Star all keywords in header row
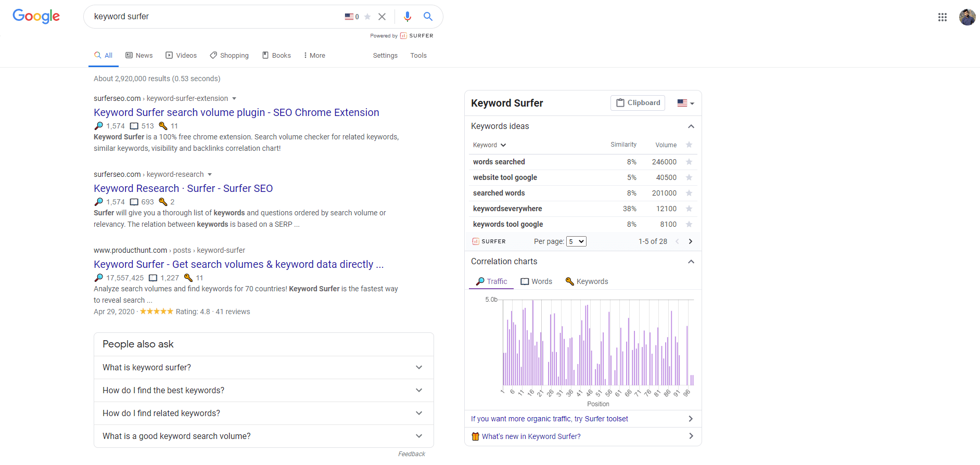Image resolution: width=980 pixels, height=465 pixels. [x=689, y=145]
